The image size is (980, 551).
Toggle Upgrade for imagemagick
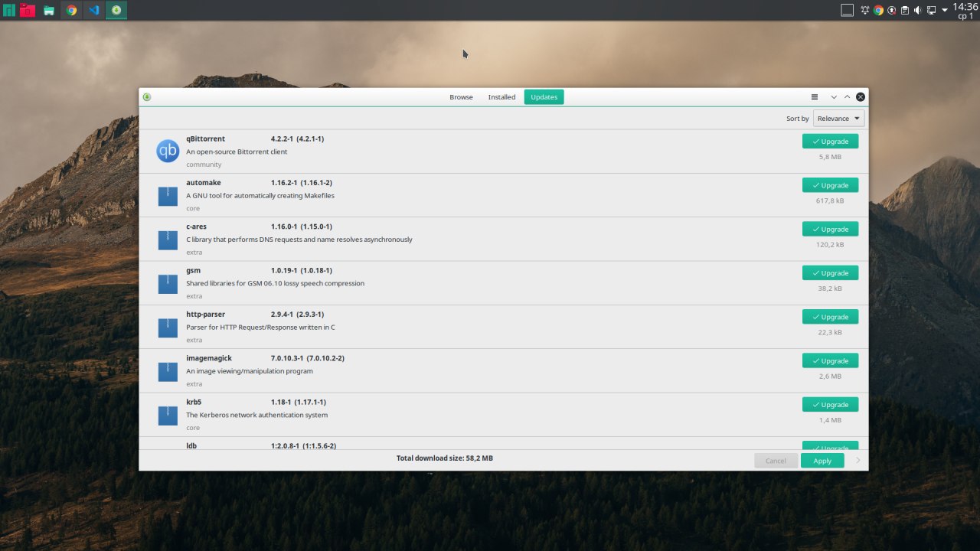coord(830,360)
